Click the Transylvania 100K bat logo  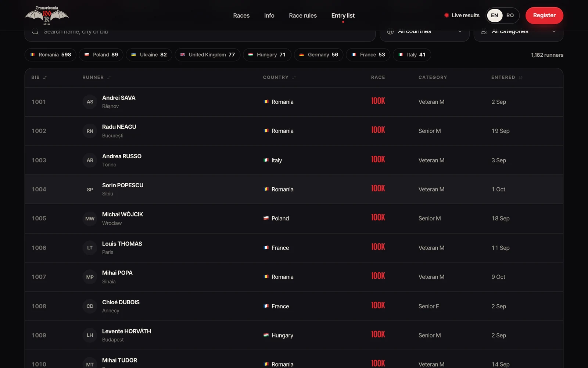click(47, 15)
